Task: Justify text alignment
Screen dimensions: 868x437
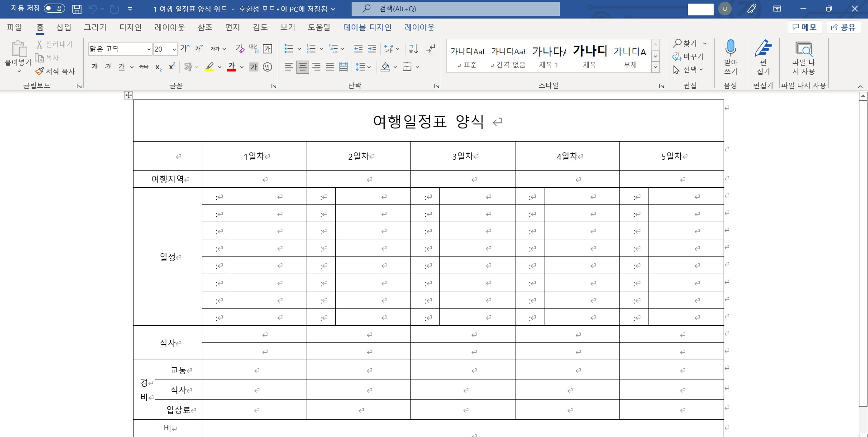Action: click(x=330, y=67)
